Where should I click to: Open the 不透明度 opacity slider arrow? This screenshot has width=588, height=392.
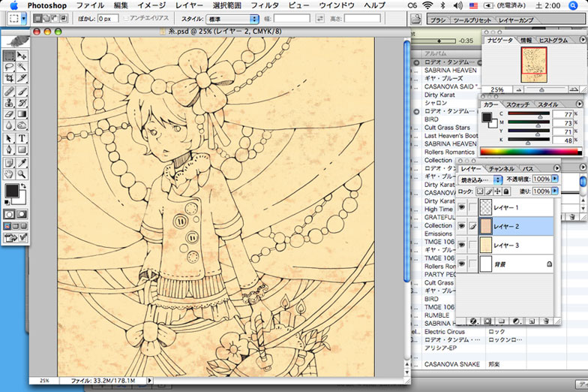[x=555, y=179]
